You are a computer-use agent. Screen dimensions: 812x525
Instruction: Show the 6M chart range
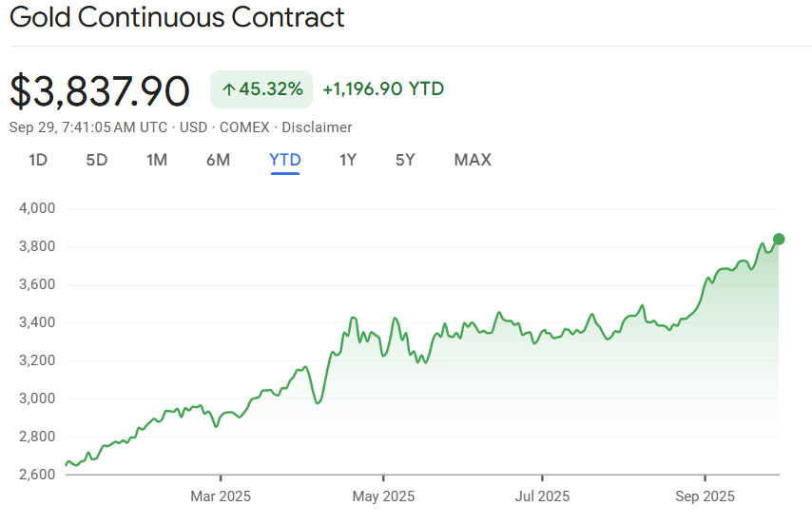point(218,160)
